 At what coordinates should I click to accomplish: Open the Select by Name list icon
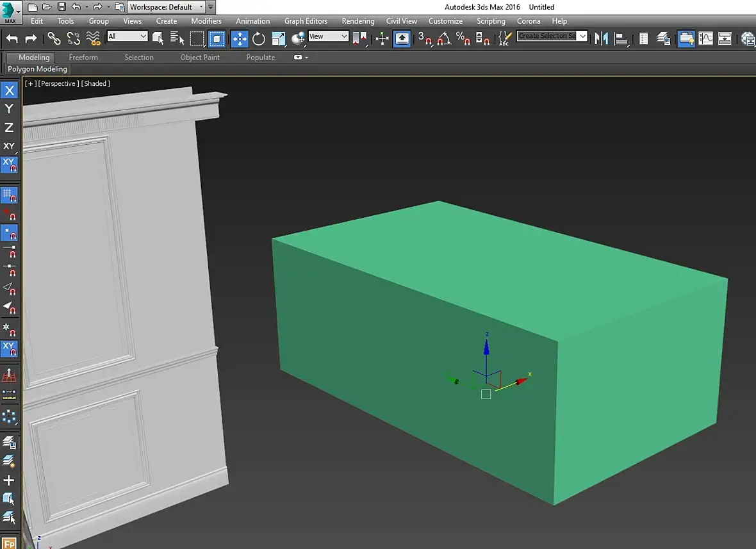tap(177, 38)
